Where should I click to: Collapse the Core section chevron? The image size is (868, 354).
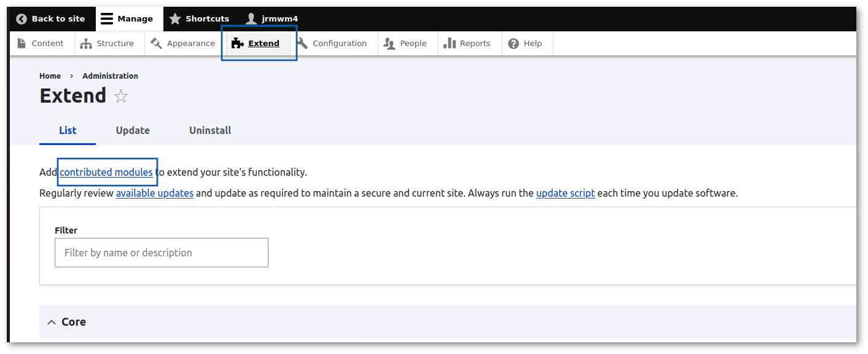pos(52,322)
